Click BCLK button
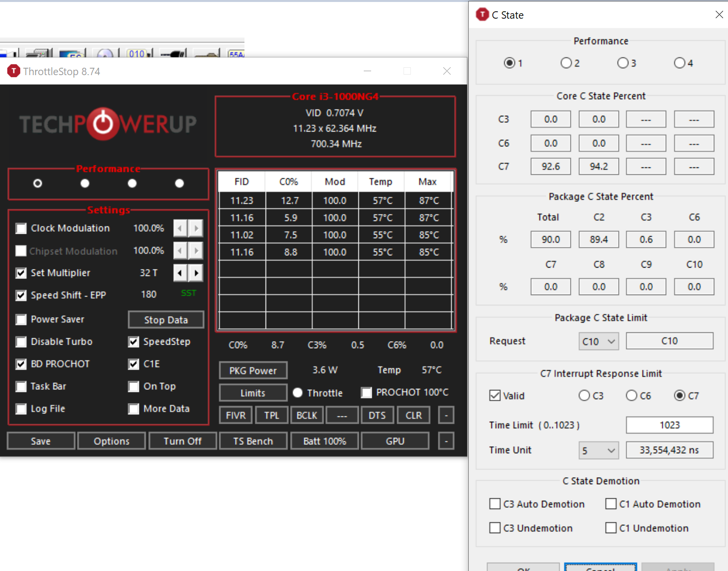 307,415
